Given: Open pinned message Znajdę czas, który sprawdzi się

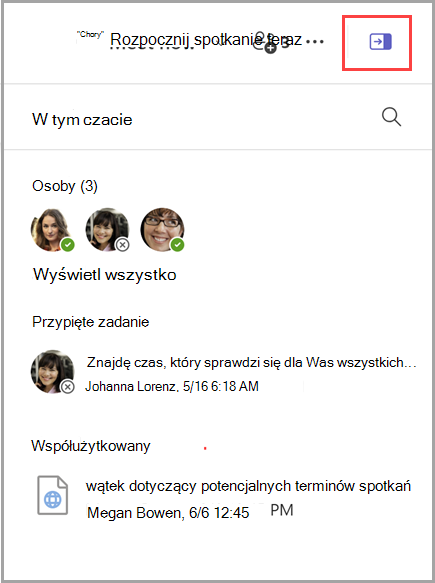Looking at the screenshot, I should (251, 362).
